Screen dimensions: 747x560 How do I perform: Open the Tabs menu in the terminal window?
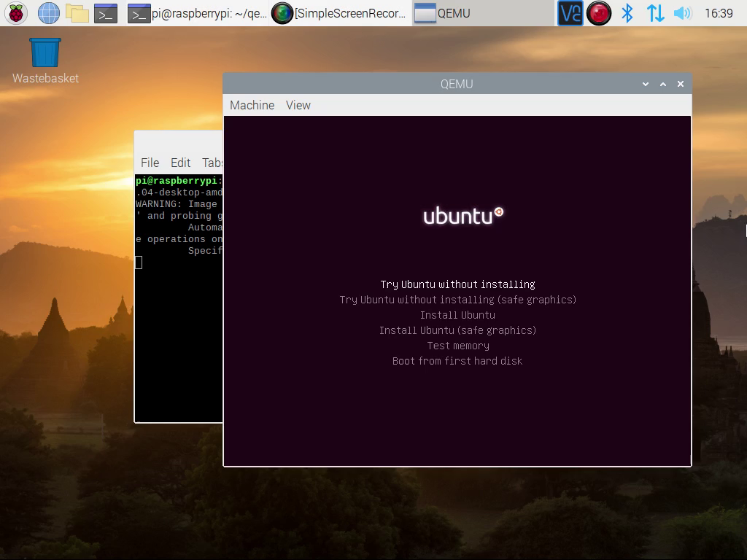coord(212,163)
